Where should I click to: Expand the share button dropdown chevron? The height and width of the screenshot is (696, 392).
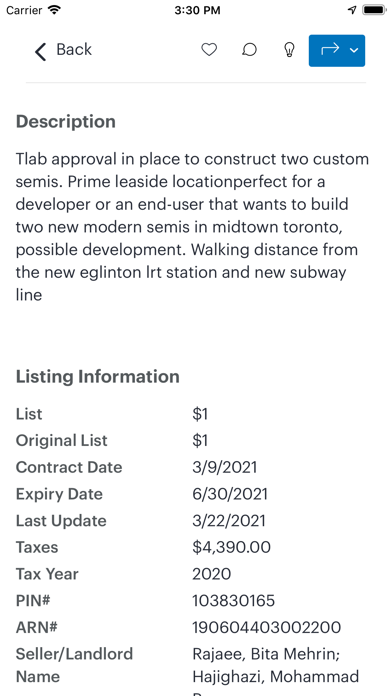tap(354, 50)
